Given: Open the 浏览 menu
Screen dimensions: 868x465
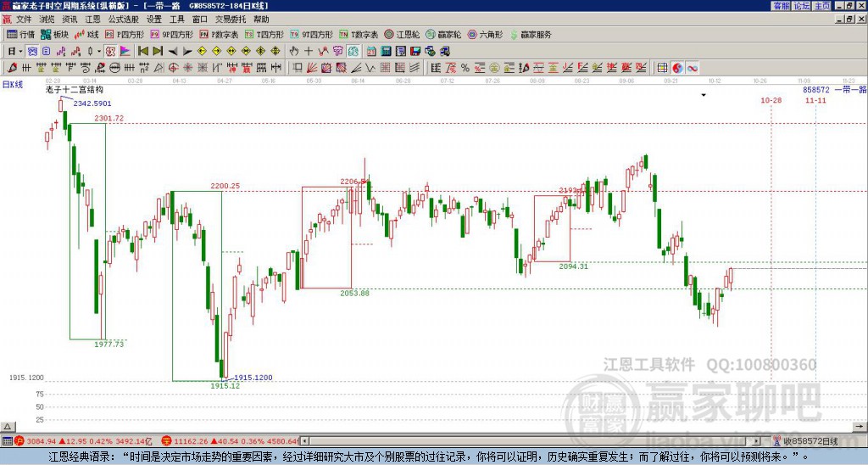Looking at the screenshot, I should (x=47, y=20).
